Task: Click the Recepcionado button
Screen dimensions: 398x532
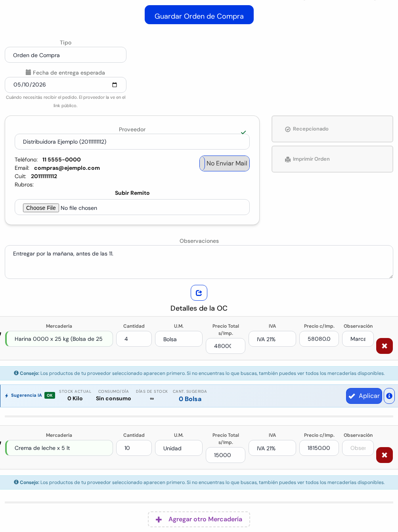Action: pos(332,129)
